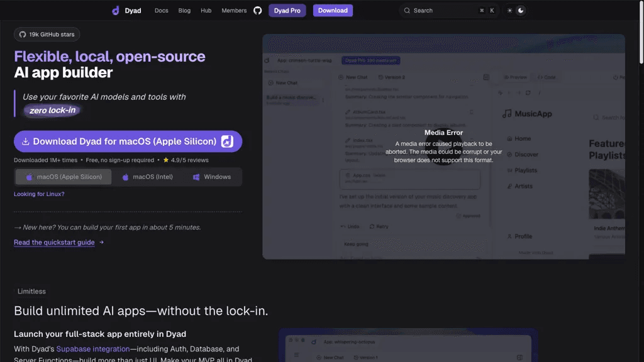Viewport: 644px width, 362px height.
Task: Click Playlists in the MusicApp preview
Action: tap(522, 170)
